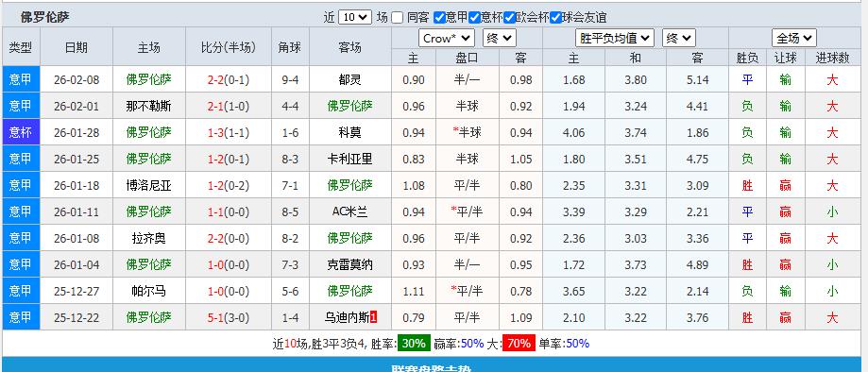868x372 pixels.
Task: Click the 半/一 handicap in the 都灵 row
Action: tap(467, 79)
